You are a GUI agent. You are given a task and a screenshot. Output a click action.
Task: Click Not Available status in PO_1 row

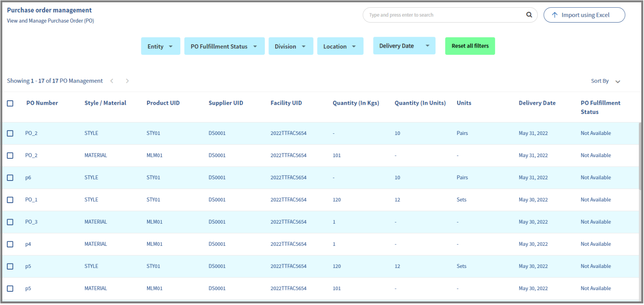(x=596, y=200)
